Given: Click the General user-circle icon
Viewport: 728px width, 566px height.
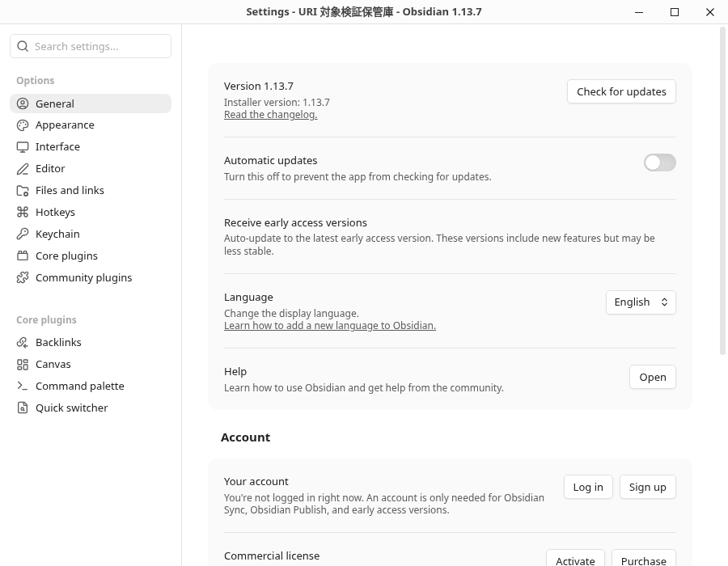Looking at the screenshot, I should click(x=23, y=103).
